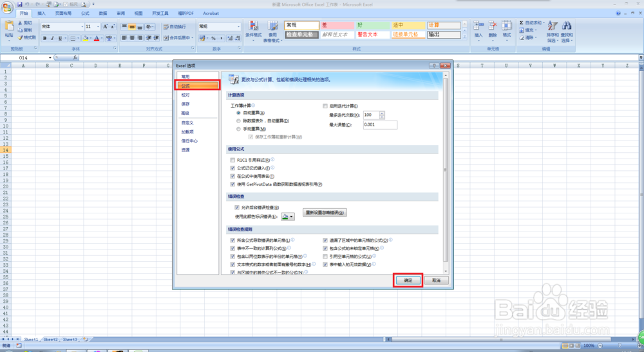This screenshot has height=352, width=644.
Task: Open Conditional Formatting (条件格式) icon
Action: [253, 27]
